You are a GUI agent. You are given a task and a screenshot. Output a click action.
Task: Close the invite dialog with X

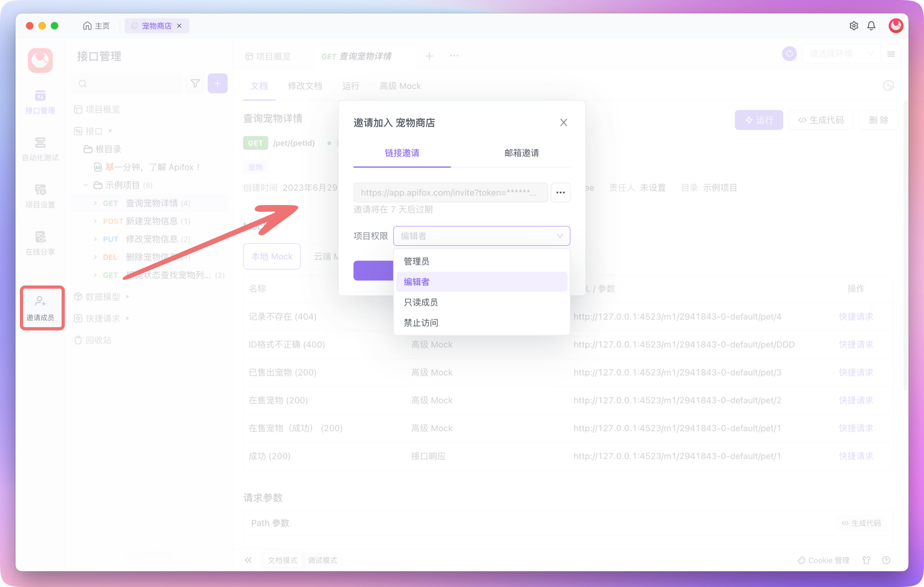point(564,123)
